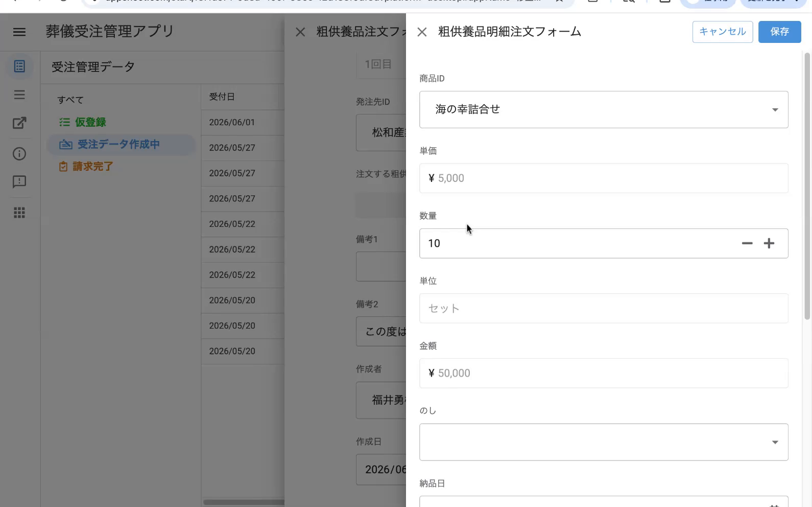812x507 pixels.
Task: Select the 受注データ作成中 view
Action: [x=121, y=145]
